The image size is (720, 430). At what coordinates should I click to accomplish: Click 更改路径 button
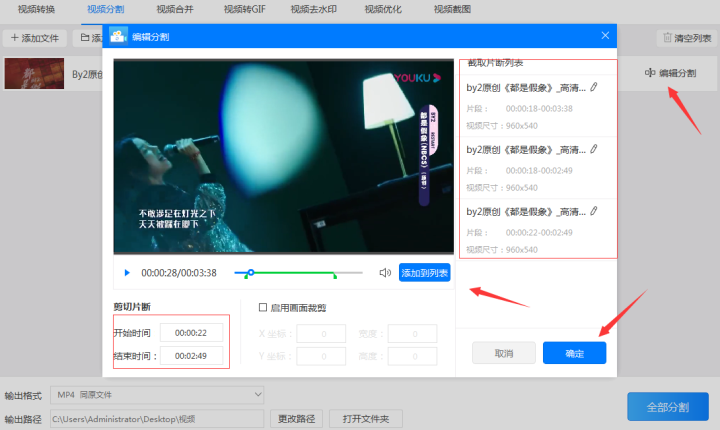point(296,419)
